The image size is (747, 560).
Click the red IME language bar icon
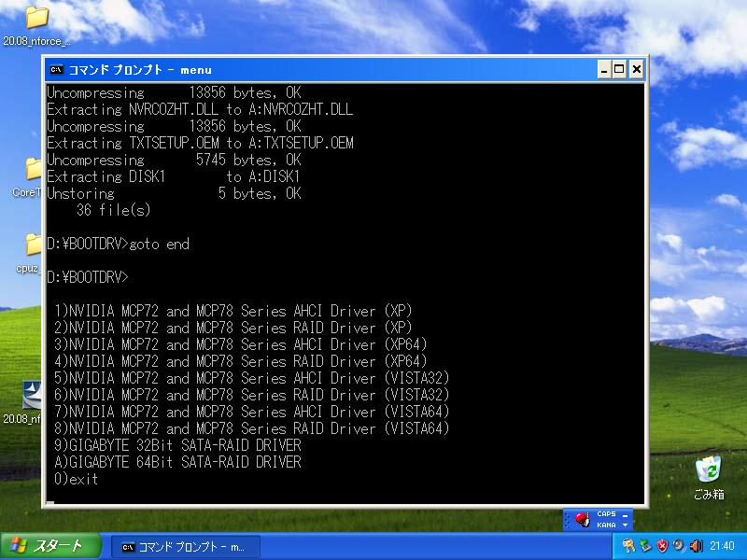(582, 519)
